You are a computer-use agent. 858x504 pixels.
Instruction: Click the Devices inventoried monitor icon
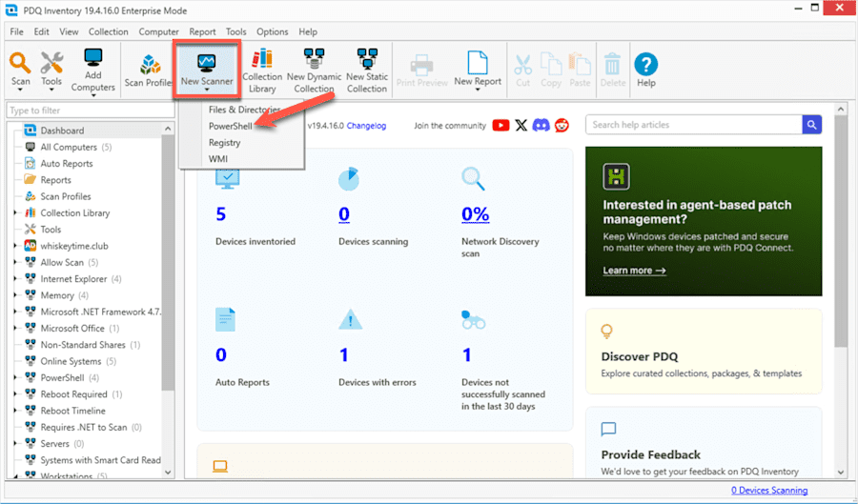point(227,179)
